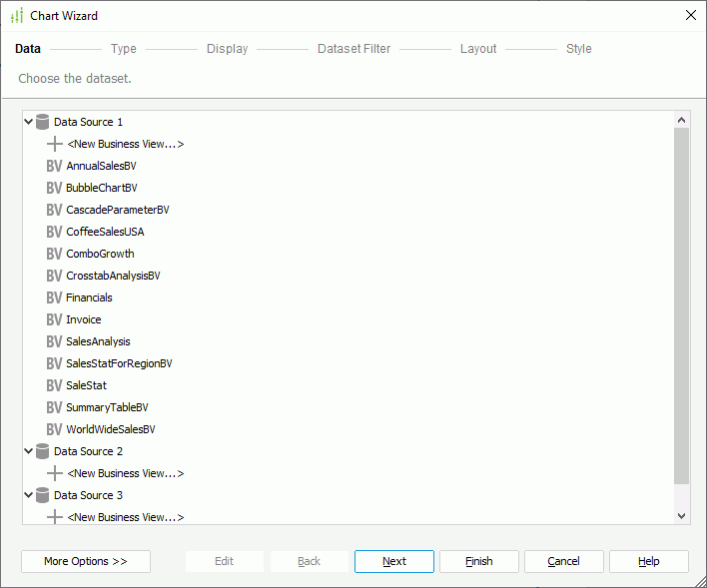Click the plus icon under Data Source 1

(54, 144)
